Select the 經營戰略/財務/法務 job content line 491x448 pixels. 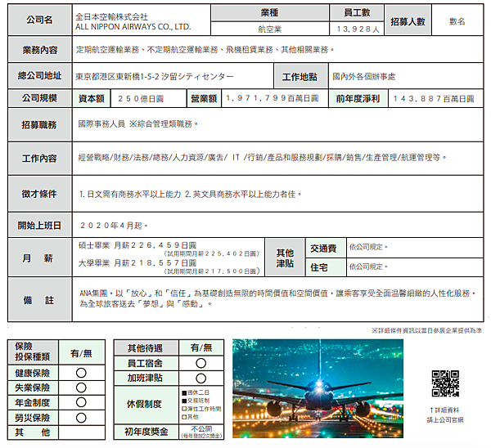(x=262, y=157)
